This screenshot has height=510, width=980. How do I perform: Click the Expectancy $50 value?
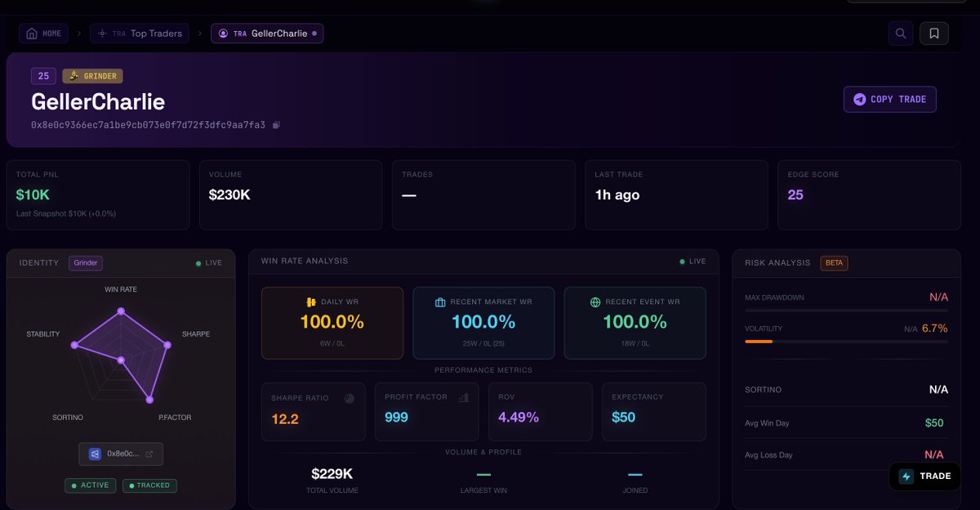point(623,418)
